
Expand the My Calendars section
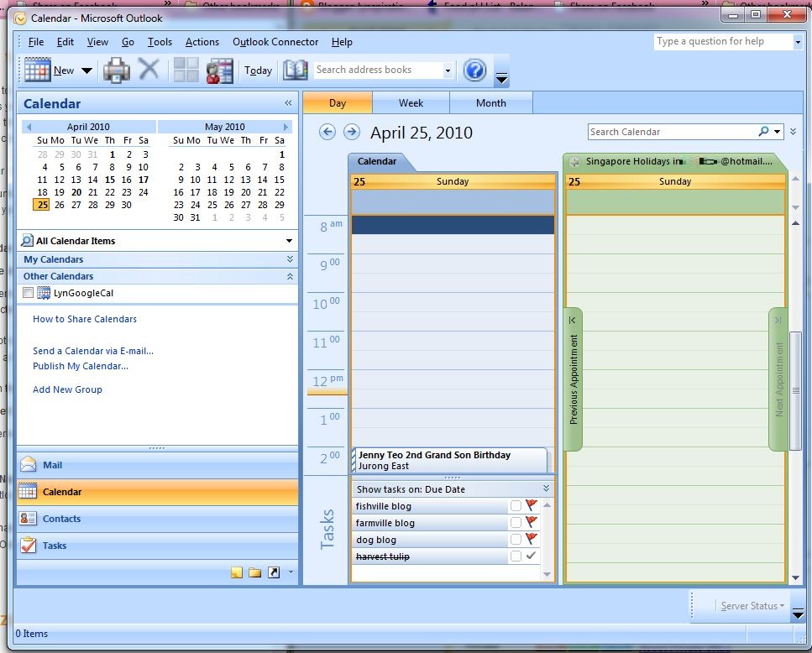point(290,259)
